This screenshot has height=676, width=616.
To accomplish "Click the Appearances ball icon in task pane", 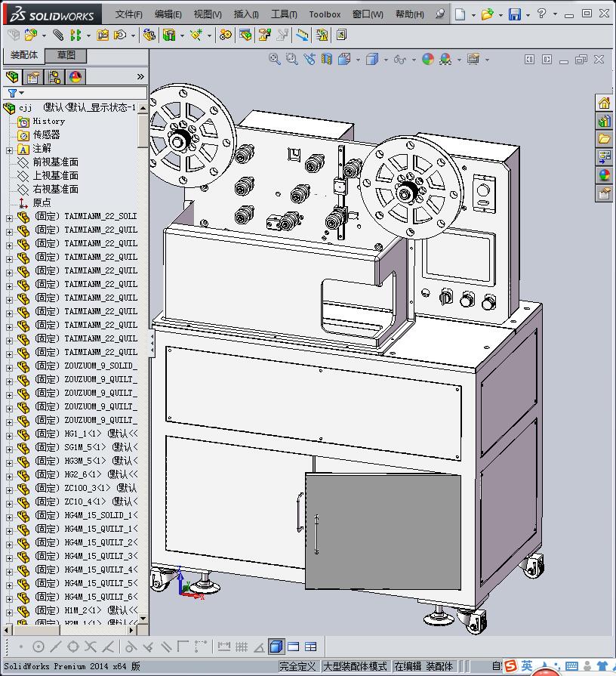I will pos(604,175).
